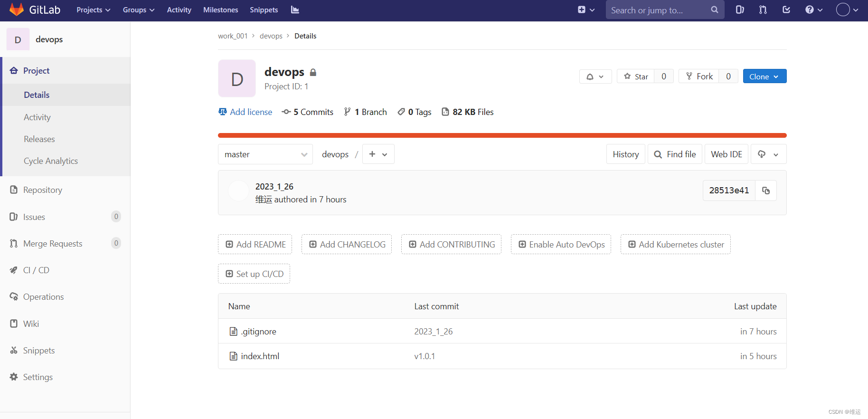The image size is (868, 419).
Task: Open Snippets in the top navigation
Action: point(264,10)
